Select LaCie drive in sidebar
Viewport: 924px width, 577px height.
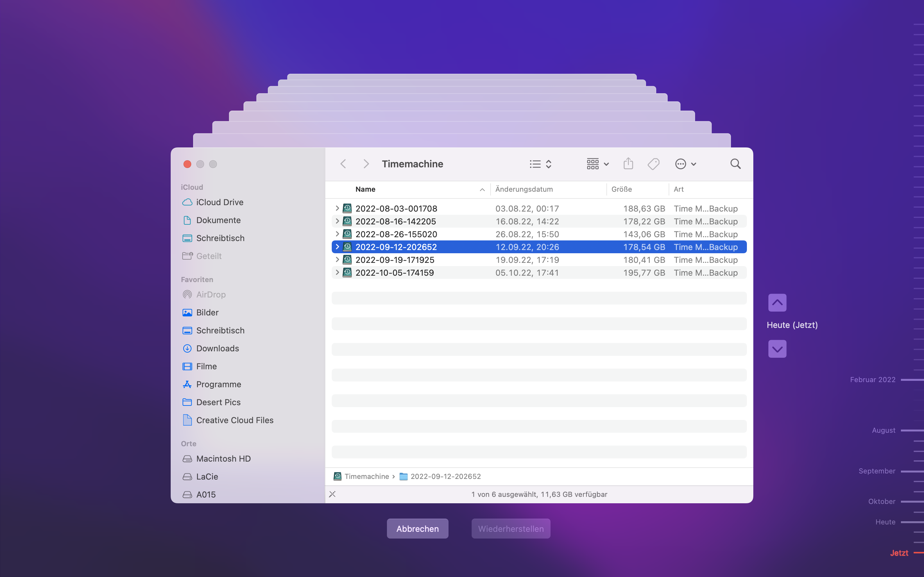click(x=207, y=477)
